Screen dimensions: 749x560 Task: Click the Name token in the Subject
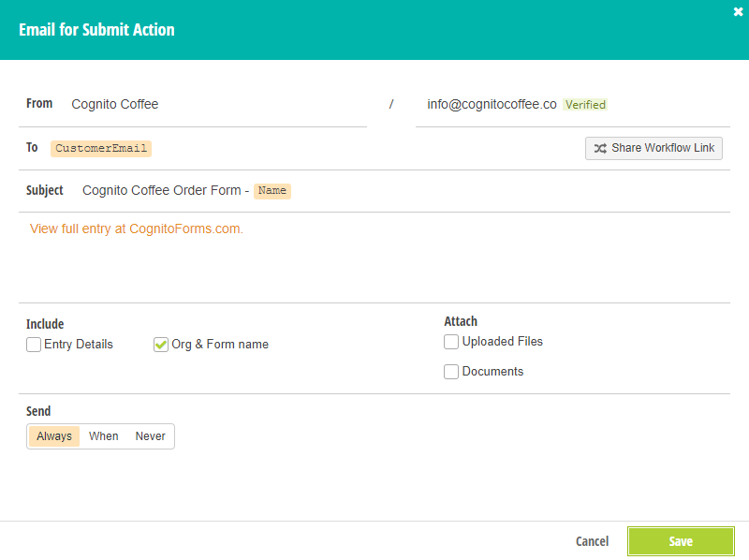point(272,191)
